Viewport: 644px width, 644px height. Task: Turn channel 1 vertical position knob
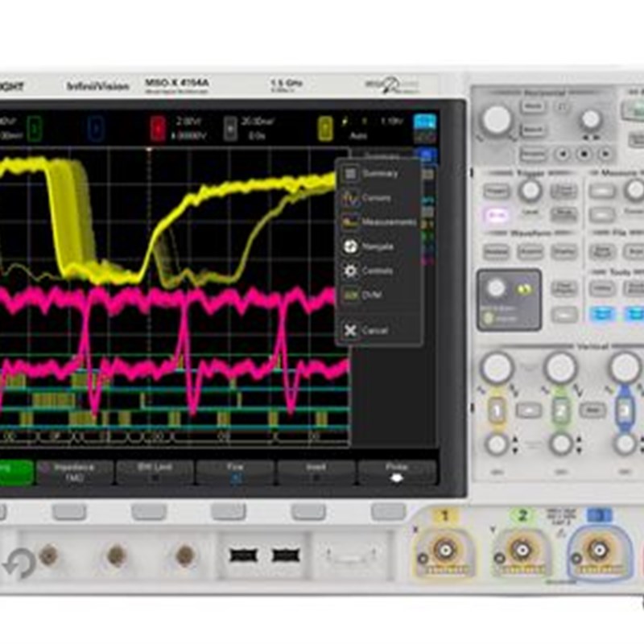(x=497, y=444)
